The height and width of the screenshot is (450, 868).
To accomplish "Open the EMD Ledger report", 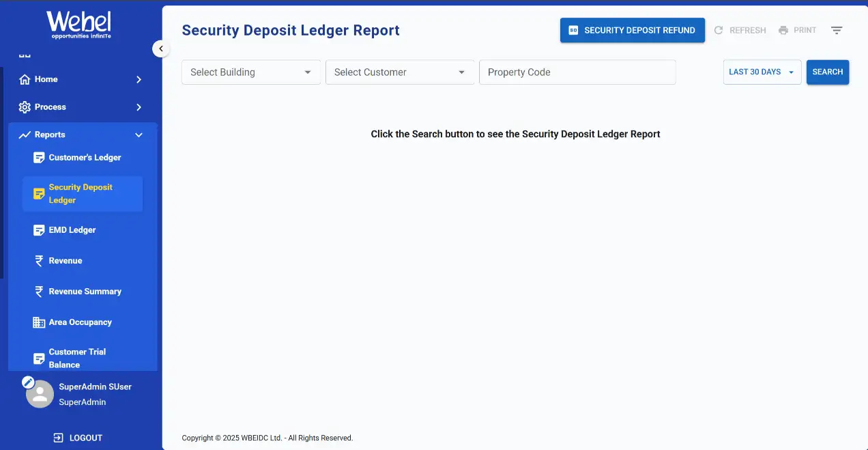I will (72, 230).
